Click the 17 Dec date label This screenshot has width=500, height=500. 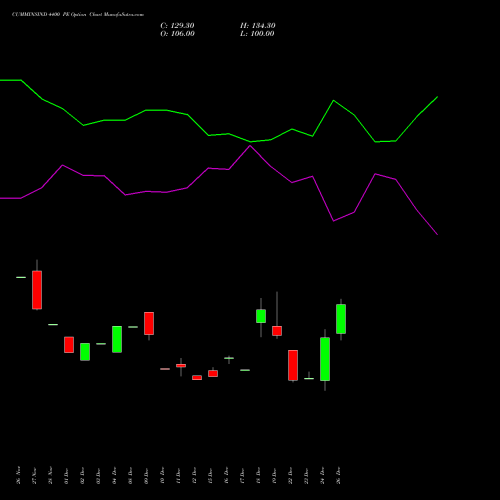point(242,475)
